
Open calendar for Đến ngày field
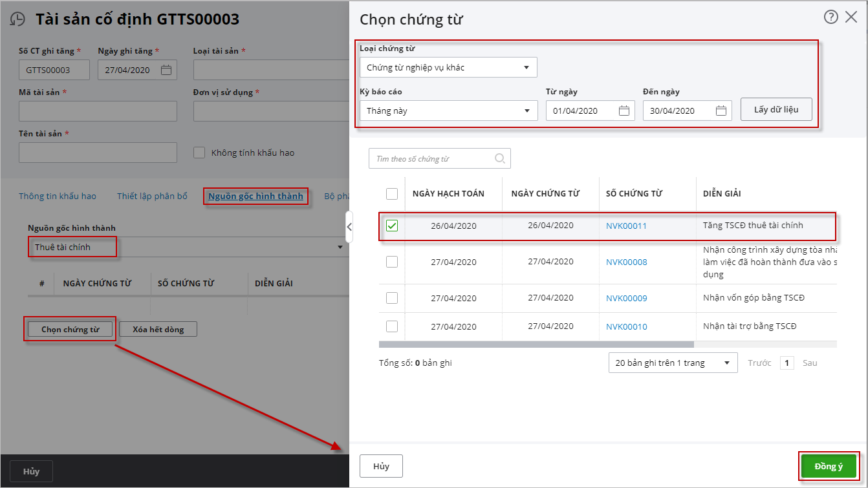coord(721,111)
